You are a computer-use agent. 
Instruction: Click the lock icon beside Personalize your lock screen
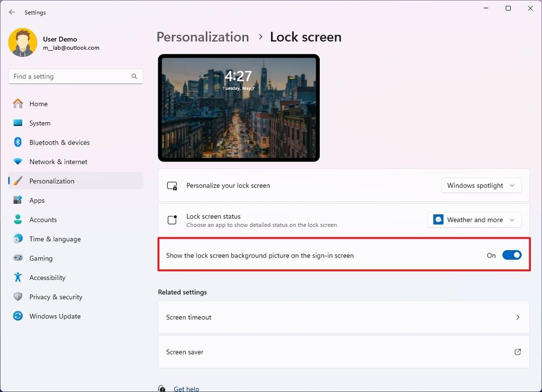(x=171, y=186)
